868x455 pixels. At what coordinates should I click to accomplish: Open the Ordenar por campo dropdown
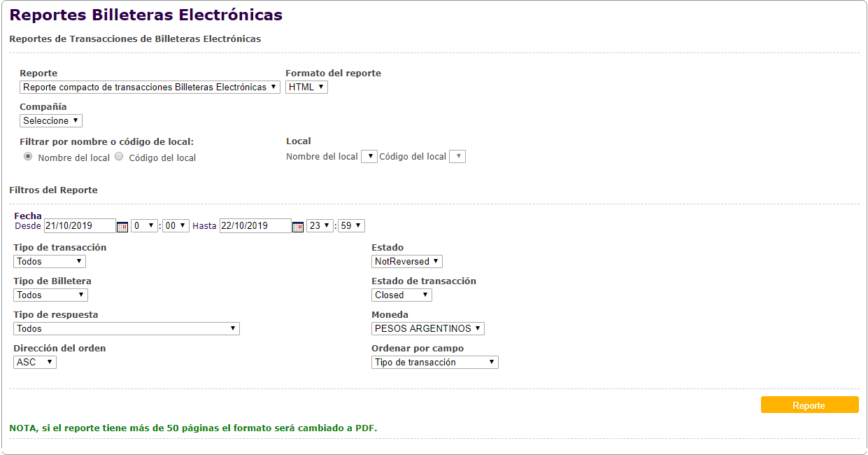pos(435,363)
